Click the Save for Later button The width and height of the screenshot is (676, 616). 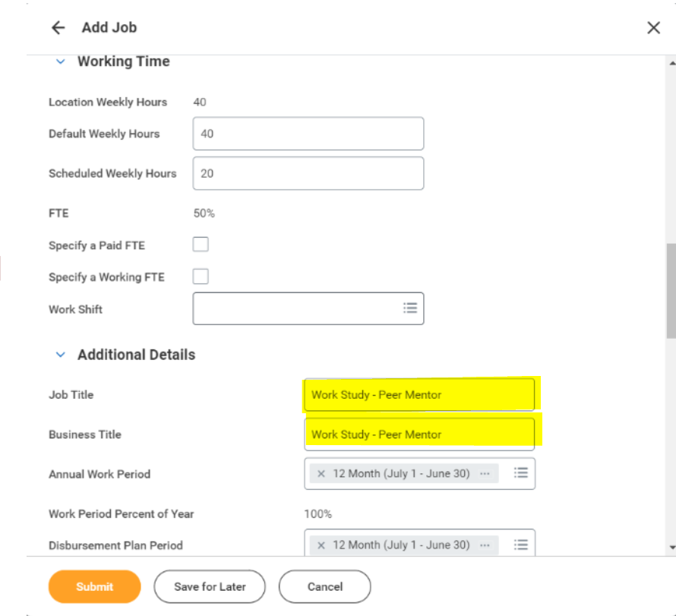tap(210, 586)
